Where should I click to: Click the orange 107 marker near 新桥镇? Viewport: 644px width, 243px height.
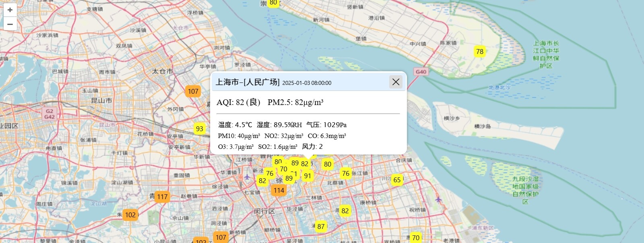click(221, 237)
